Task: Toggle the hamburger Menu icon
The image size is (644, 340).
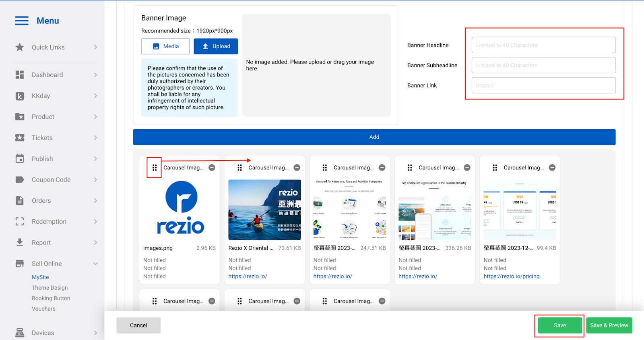Action: click(22, 21)
